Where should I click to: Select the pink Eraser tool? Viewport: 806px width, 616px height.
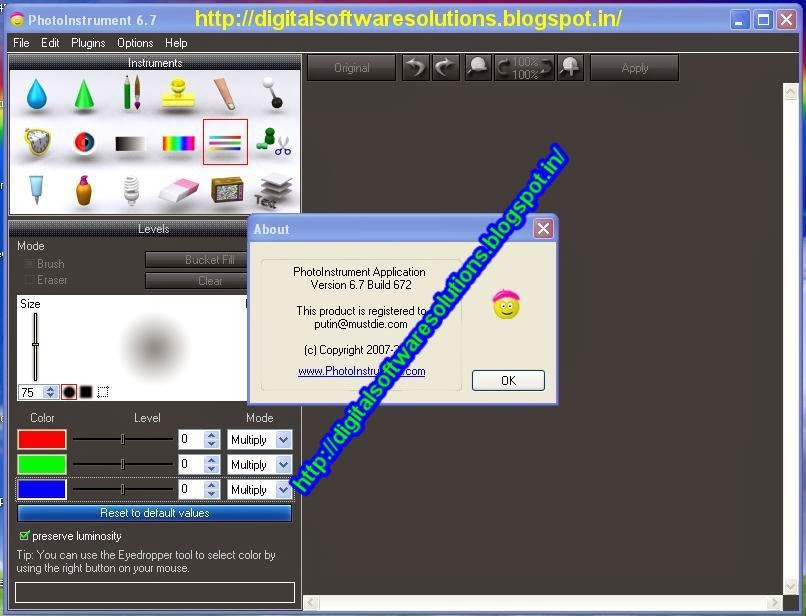coord(178,191)
